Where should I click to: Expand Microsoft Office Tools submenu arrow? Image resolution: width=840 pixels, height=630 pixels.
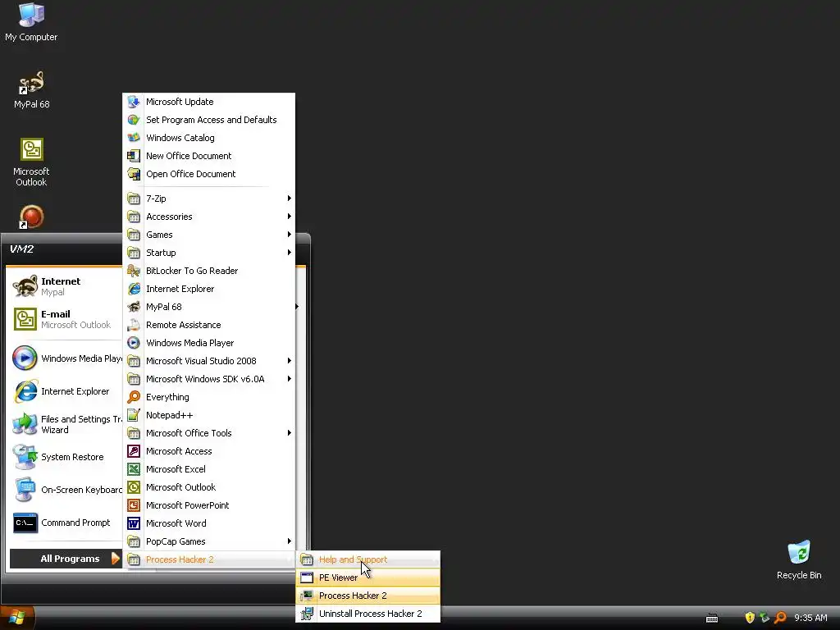click(x=290, y=433)
